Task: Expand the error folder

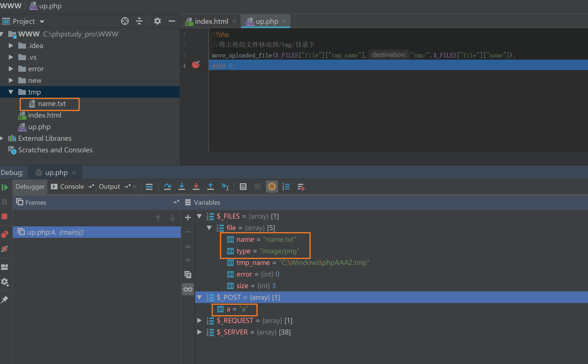Action: coord(11,69)
